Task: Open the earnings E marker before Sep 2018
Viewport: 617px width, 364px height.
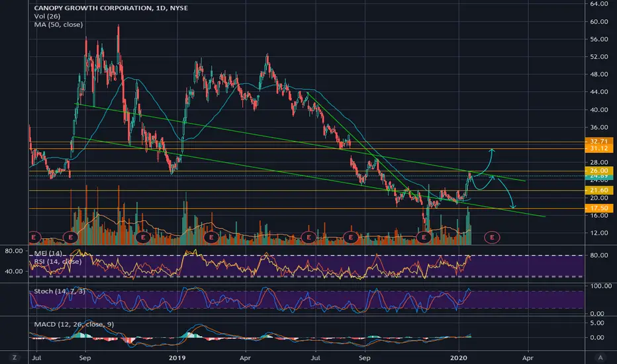Action: click(71, 238)
